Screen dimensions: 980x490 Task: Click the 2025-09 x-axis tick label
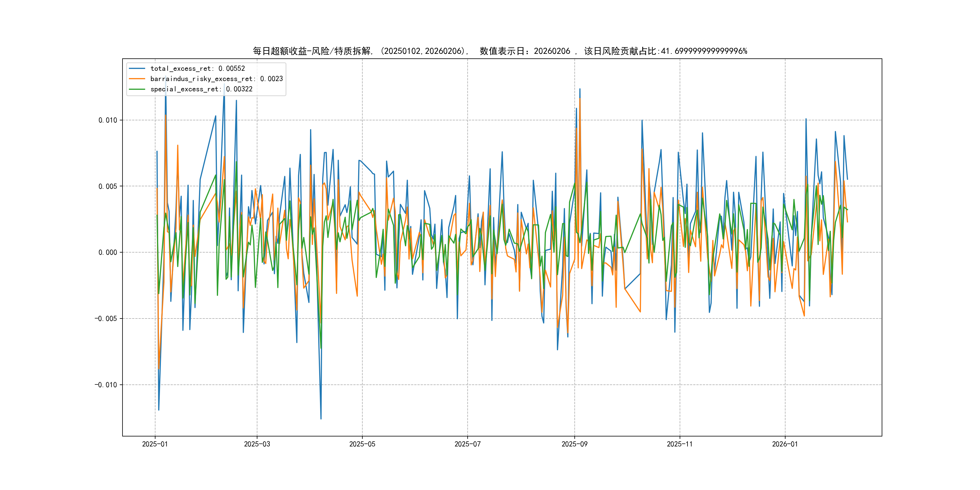(x=574, y=444)
